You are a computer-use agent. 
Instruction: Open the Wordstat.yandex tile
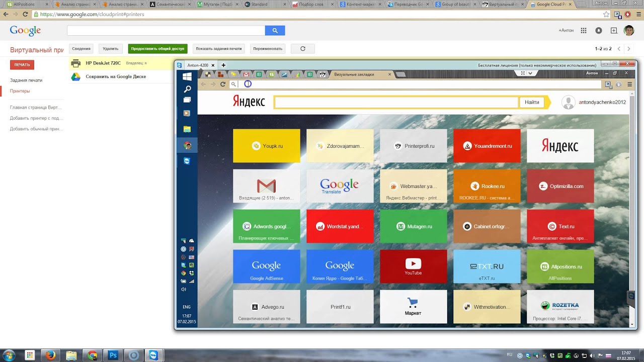coord(340,226)
